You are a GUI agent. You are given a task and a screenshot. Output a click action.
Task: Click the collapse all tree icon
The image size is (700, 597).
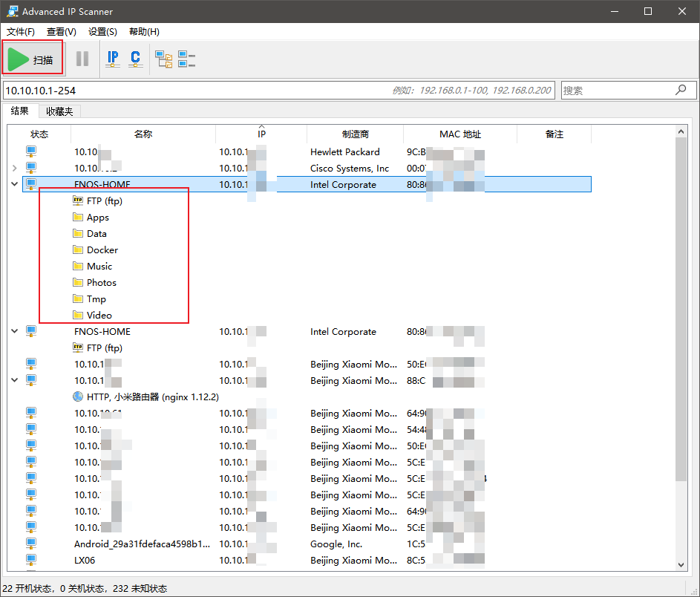click(x=186, y=59)
